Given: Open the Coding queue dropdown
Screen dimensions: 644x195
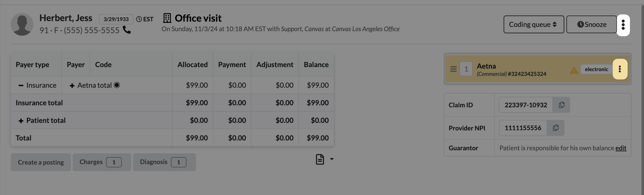Looking at the screenshot, I should 533,24.
